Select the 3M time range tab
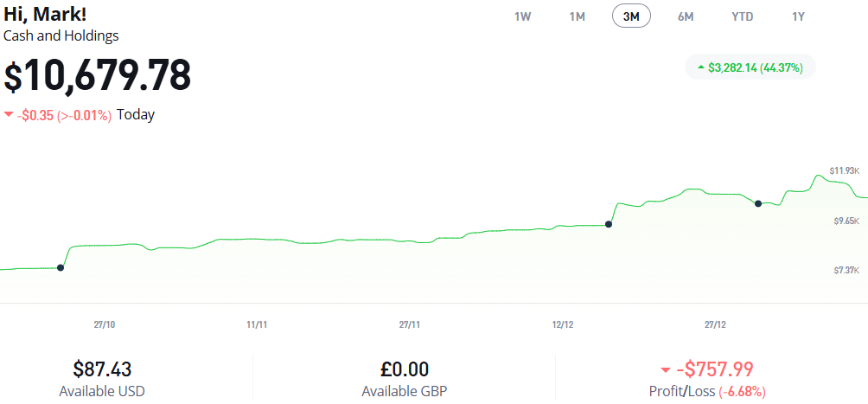The image size is (868, 404). click(x=631, y=16)
